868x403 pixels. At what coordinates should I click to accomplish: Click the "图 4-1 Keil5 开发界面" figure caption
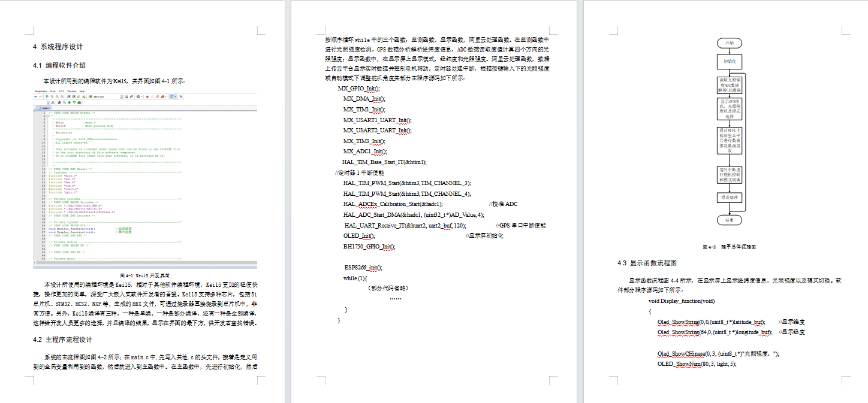(145, 274)
